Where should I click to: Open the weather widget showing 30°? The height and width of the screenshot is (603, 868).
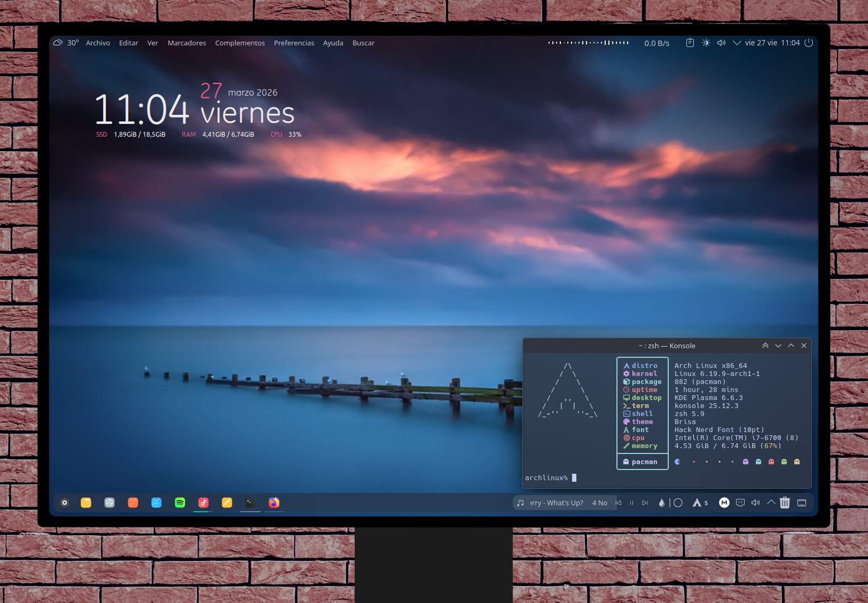[x=66, y=43]
